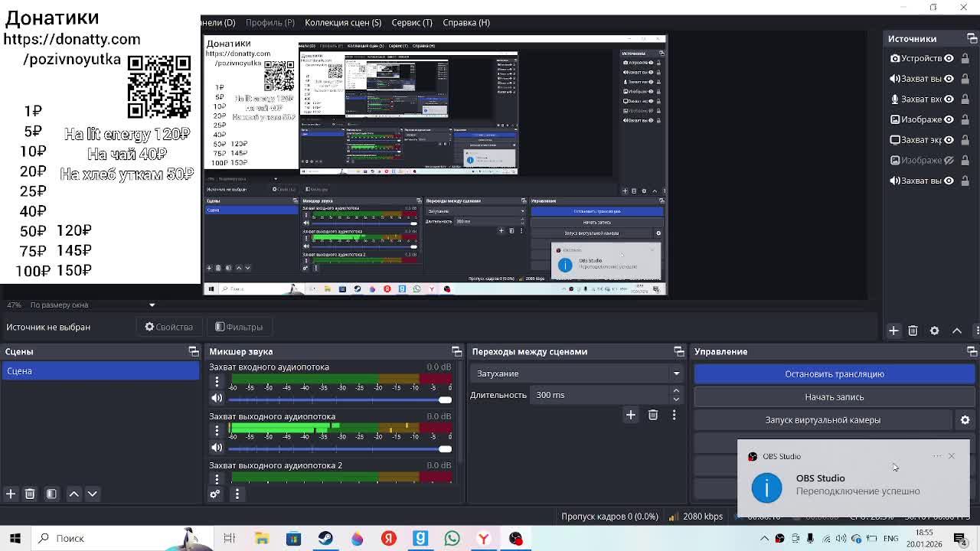
Task: Open the Сервис (T) menu
Action: (412, 22)
